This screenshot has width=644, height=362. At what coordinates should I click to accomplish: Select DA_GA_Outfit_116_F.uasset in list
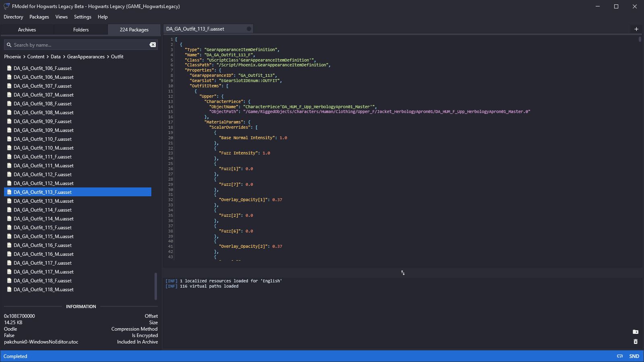pyautogui.click(x=78, y=245)
